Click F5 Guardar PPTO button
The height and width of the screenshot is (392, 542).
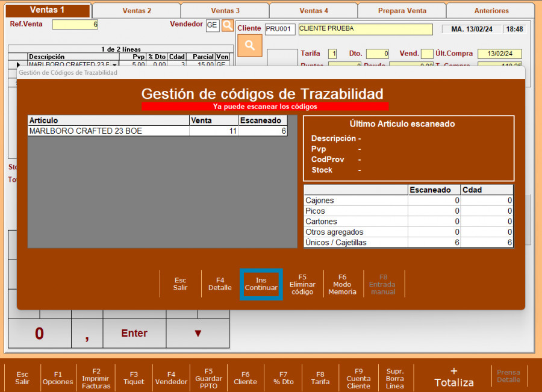[x=208, y=378]
